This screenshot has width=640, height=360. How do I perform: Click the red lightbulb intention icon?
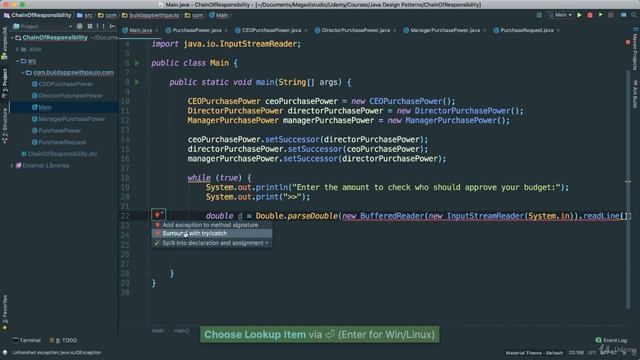click(158, 215)
